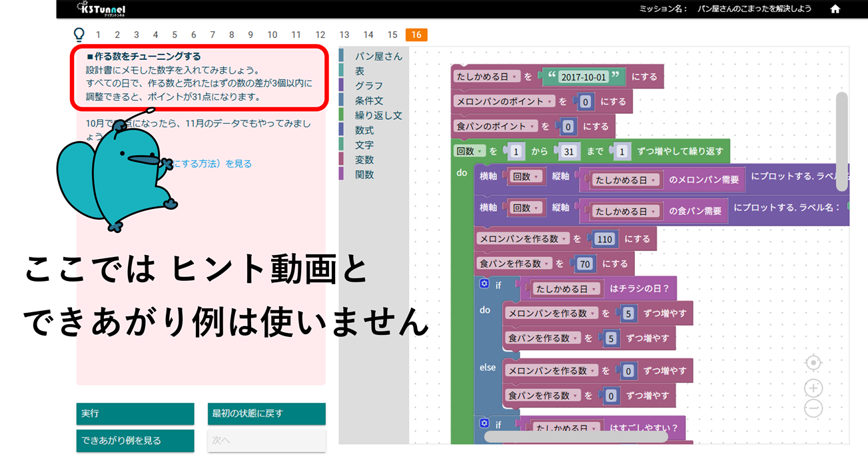Open the gear on the チラシの日 if block

coord(485,284)
